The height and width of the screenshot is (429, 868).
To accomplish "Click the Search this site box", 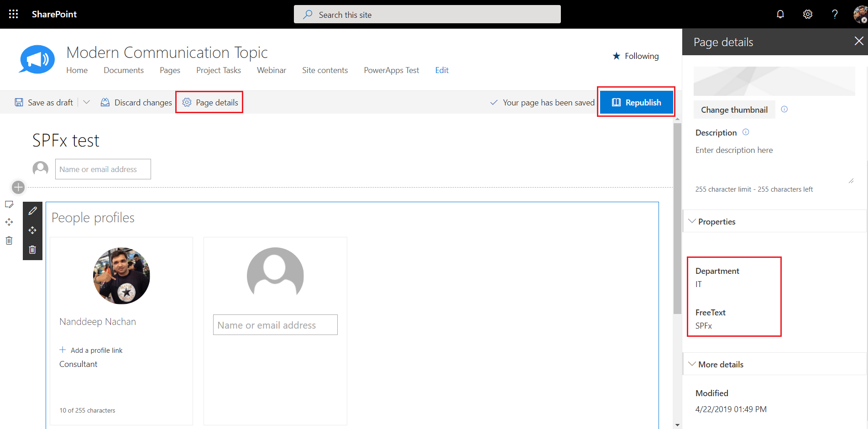I will pyautogui.click(x=427, y=14).
